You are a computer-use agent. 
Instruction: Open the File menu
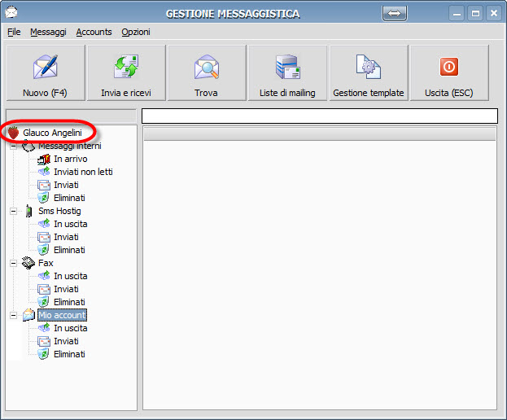pos(14,32)
